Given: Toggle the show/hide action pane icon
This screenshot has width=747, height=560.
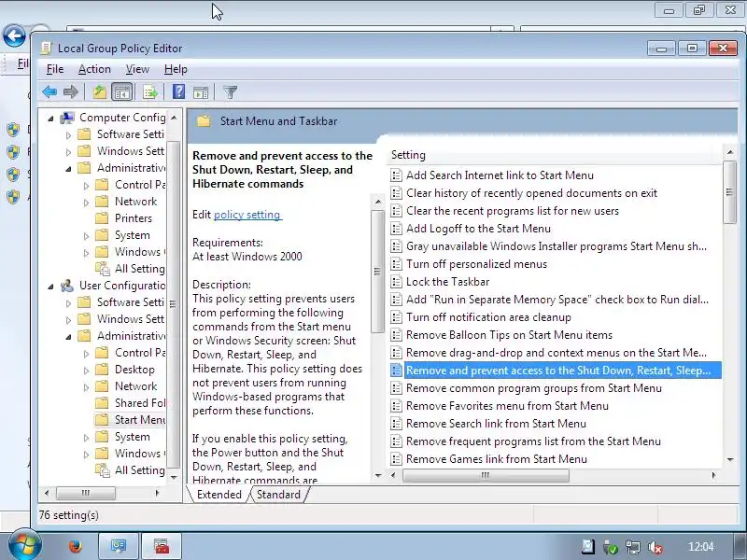Looking at the screenshot, I should pos(201,91).
